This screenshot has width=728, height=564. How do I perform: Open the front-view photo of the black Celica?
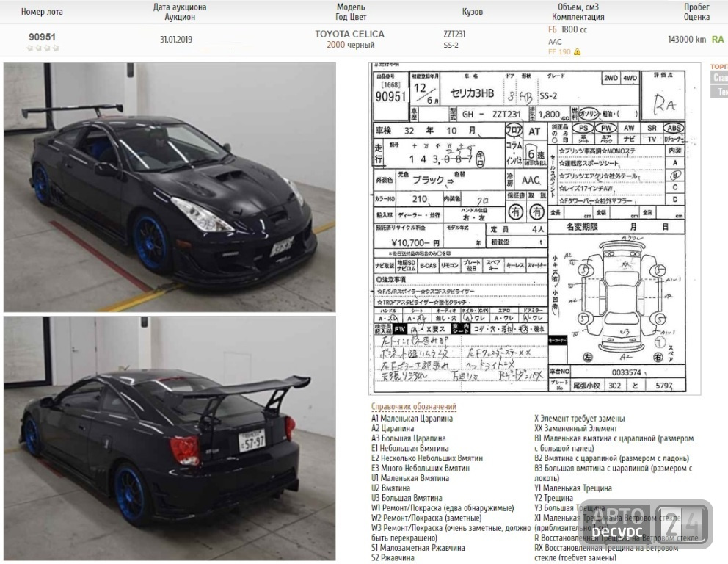pyautogui.click(x=170, y=187)
